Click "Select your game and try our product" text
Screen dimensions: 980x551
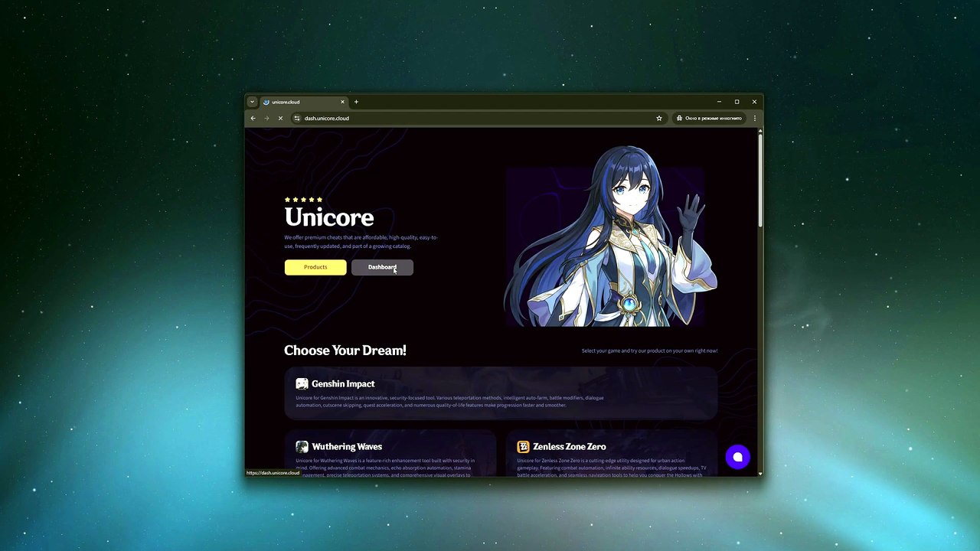649,350
